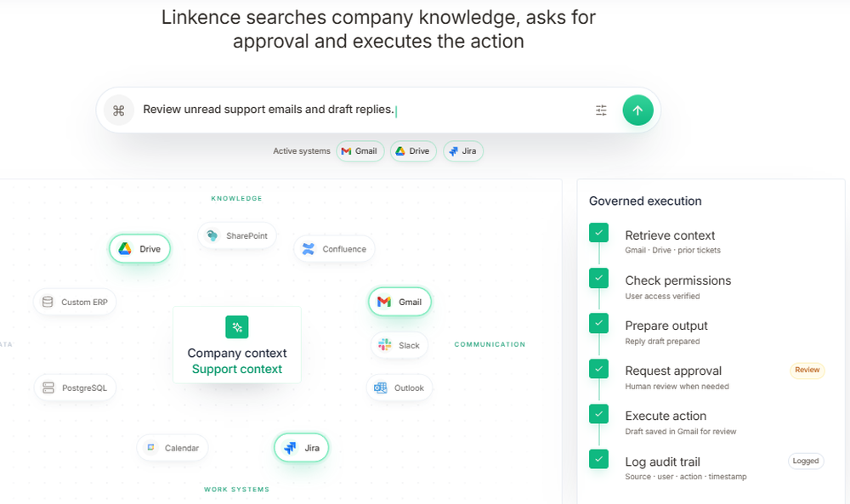This screenshot has width=850, height=504.
Task: Click the Gmail node in the diagram
Action: [399, 302]
